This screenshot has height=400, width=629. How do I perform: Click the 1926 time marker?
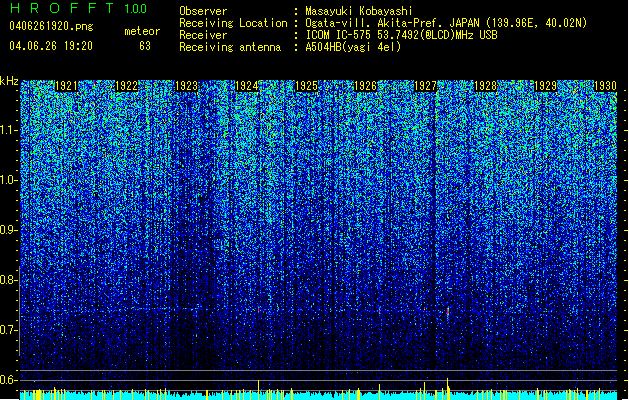(366, 86)
